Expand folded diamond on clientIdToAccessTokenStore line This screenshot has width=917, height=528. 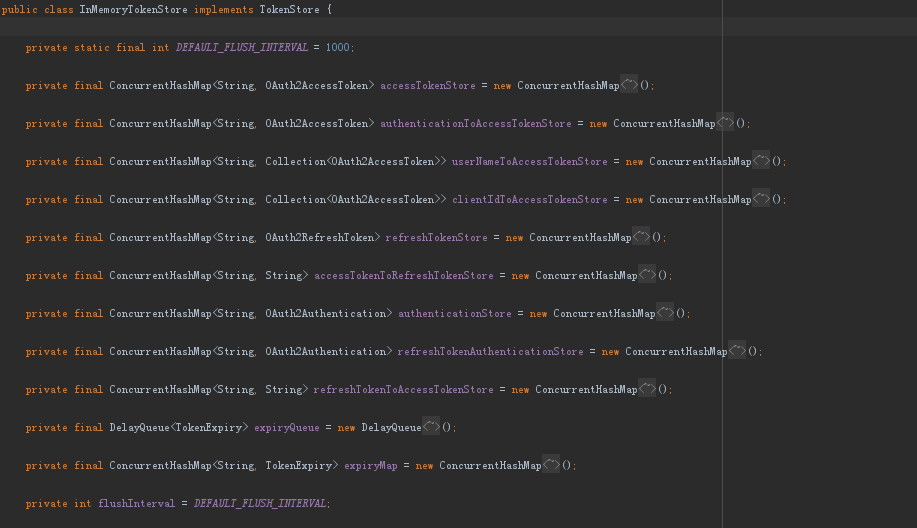point(761,199)
